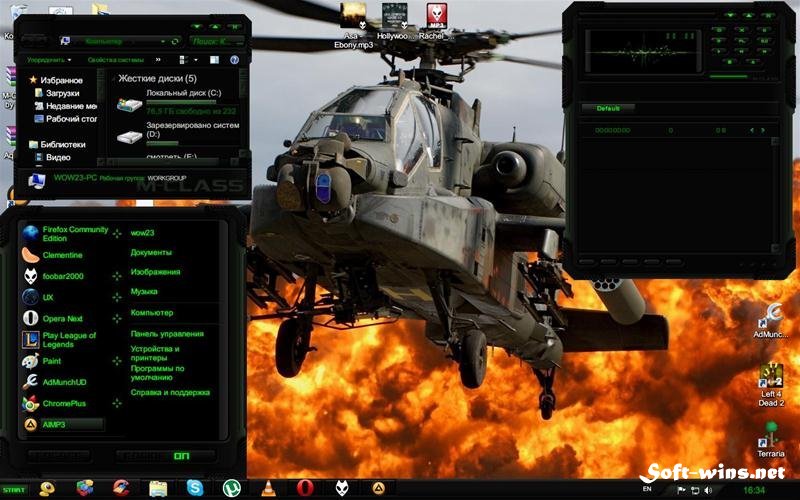Open Панель управления from the start menu

tap(167, 334)
